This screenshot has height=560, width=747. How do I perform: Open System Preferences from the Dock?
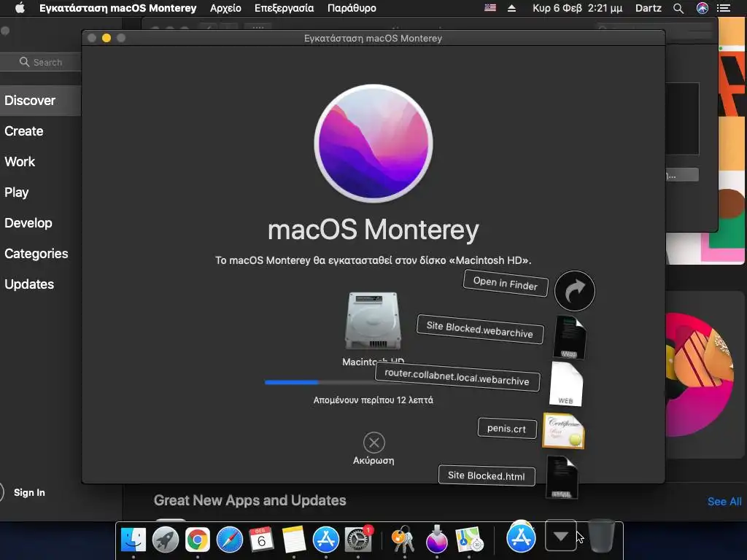[358, 540]
